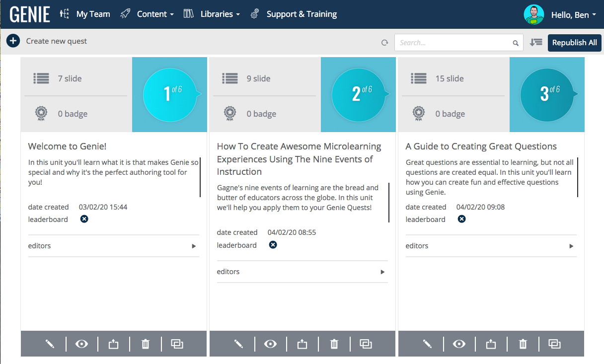Click the plus icon to create new quest
The width and height of the screenshot is (604, 364).
(x=13, y=41)
